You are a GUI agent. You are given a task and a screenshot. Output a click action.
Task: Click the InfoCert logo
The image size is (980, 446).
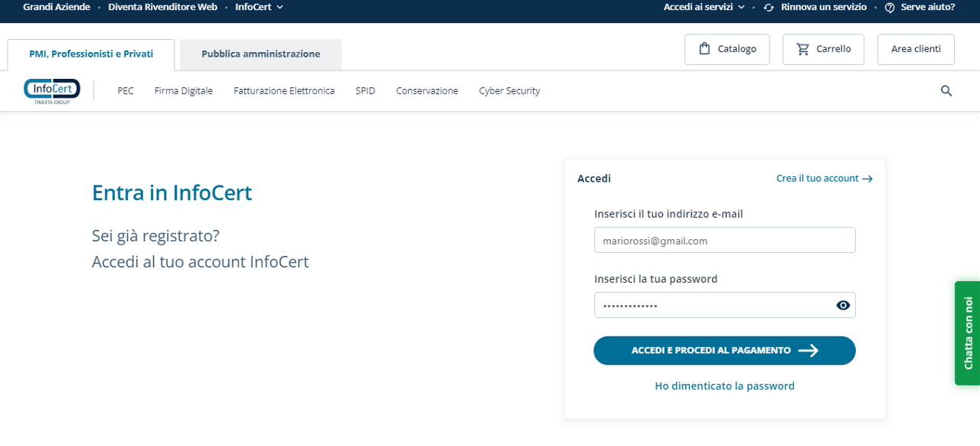[52, 90]
